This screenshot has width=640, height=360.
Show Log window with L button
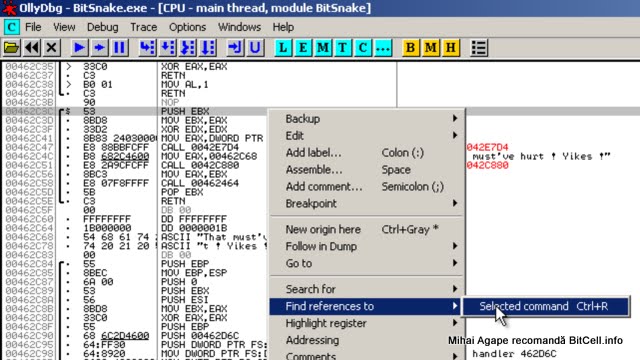coord(283,48)
